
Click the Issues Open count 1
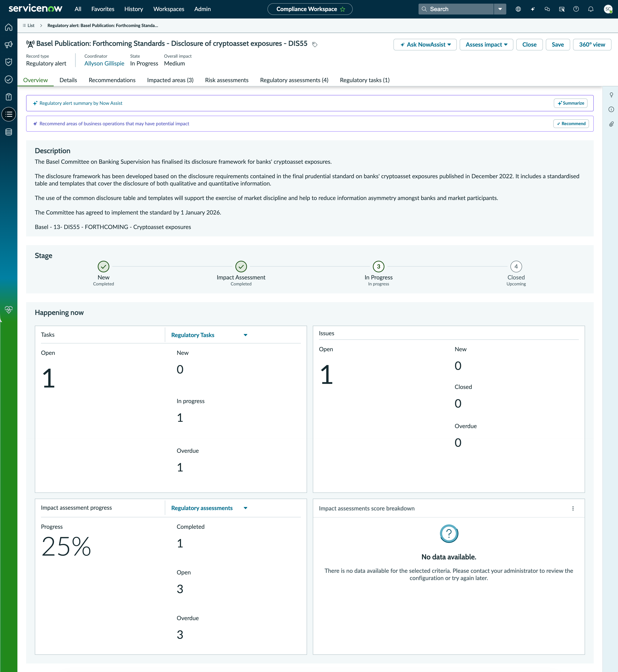click(x=326, y=374)
